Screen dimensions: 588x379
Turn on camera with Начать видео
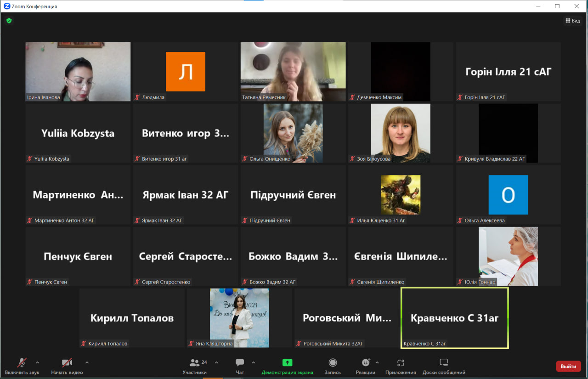(x=67, y=366)
